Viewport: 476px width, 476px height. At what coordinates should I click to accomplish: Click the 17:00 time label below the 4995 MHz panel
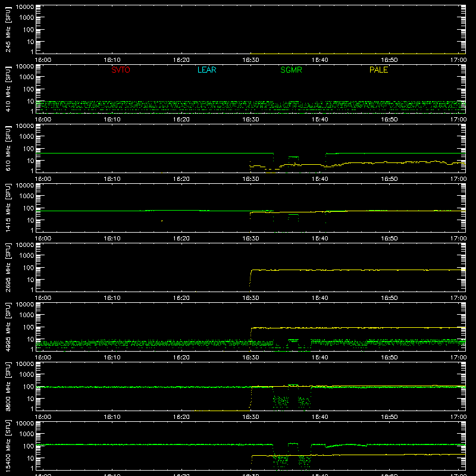pos(458,358)
